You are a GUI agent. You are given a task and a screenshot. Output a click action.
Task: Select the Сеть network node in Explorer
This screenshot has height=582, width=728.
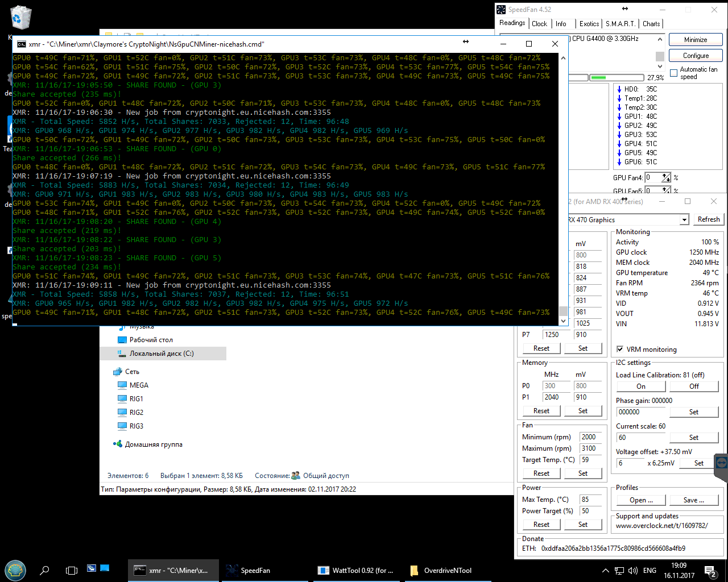126,371
